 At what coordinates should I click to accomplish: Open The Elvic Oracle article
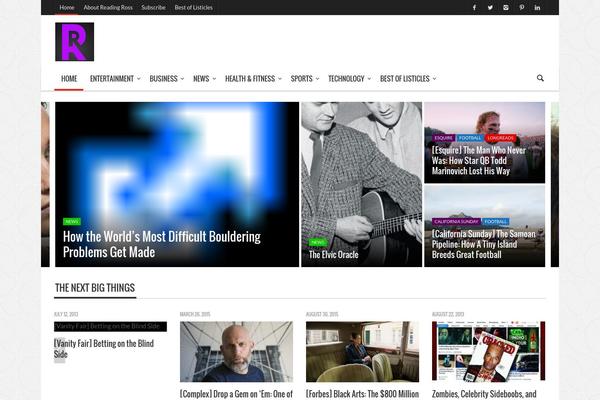[x=333, y=255]
